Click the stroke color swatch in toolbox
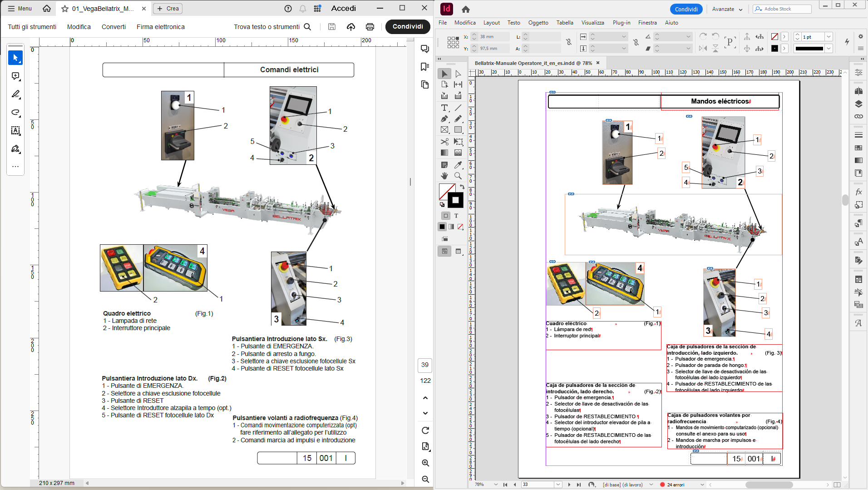 click(x=455, y=200)
